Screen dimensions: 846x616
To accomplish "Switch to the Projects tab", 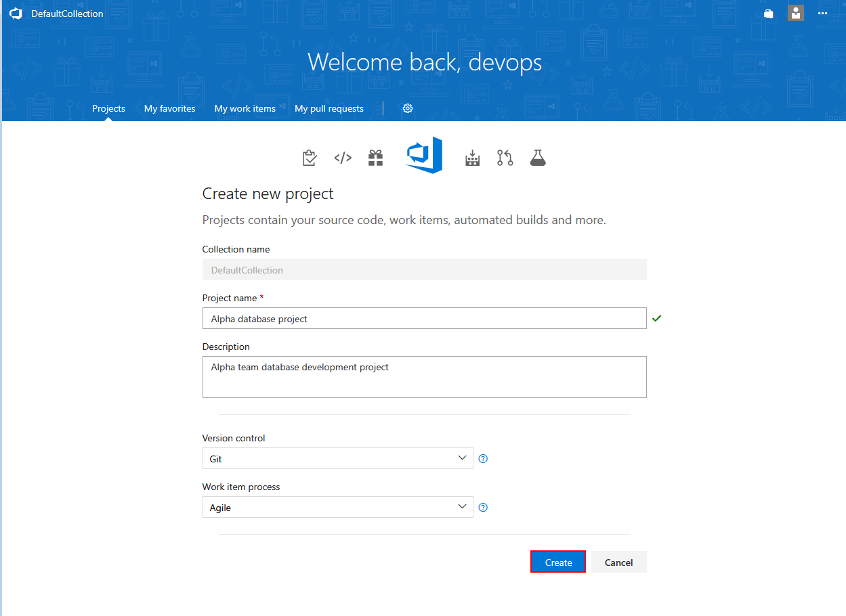I will pos(108,108).
